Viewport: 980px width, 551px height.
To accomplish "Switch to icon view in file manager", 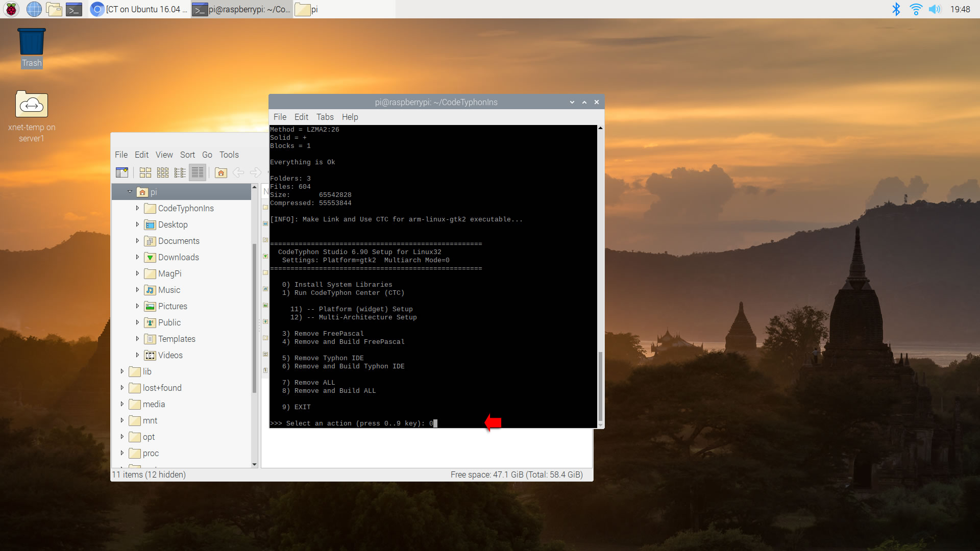I will 145,172.
